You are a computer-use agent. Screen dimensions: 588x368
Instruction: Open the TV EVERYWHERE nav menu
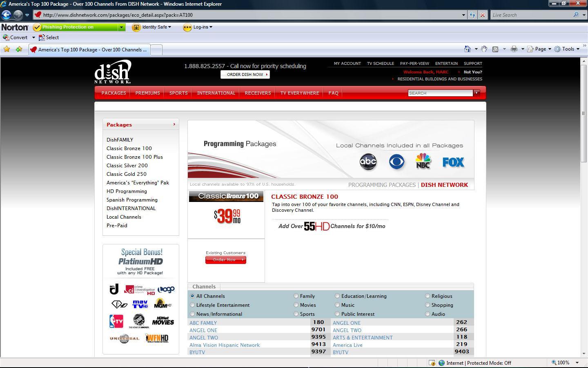(x=300, y=93)
